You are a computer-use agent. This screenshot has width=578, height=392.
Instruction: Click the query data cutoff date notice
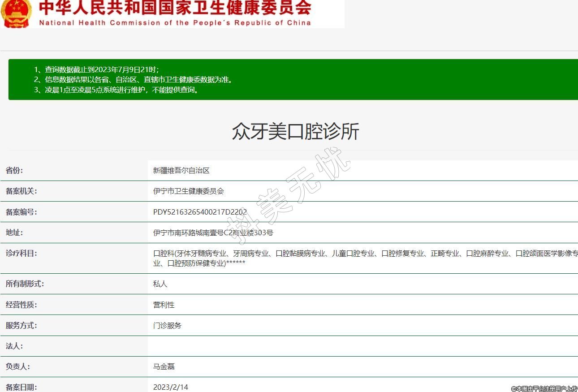96,69
